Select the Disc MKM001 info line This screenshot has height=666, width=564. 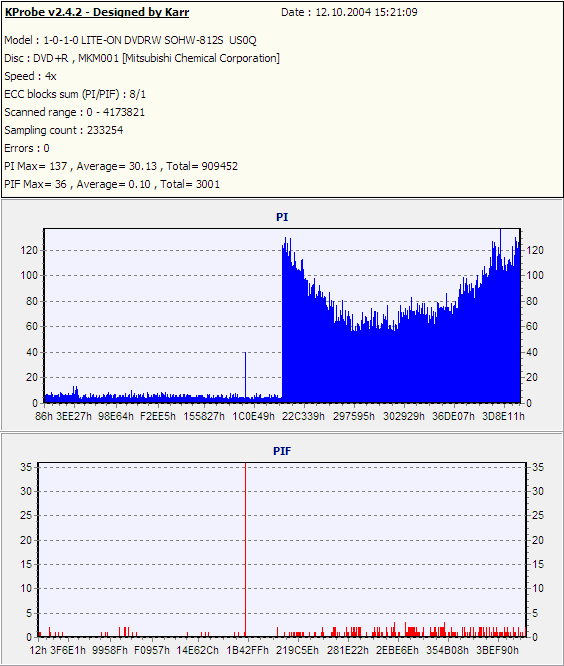[x=142, y=58]
